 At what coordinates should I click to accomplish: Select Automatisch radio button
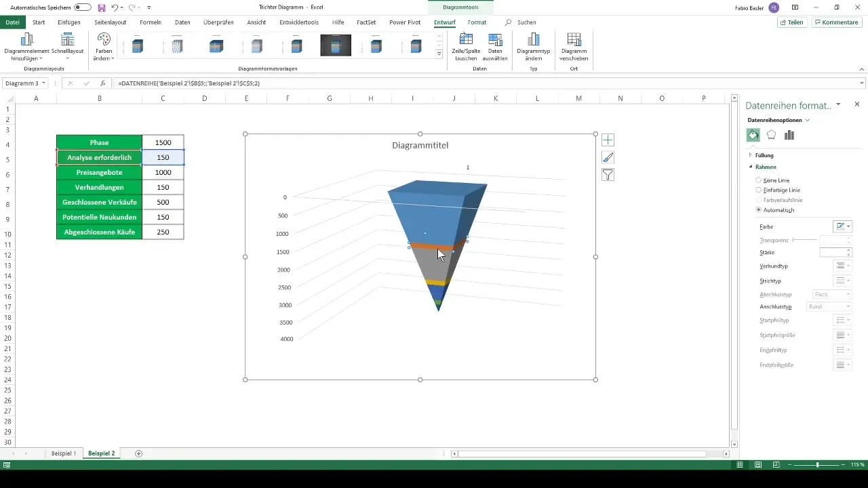click(x=759, y=210)
